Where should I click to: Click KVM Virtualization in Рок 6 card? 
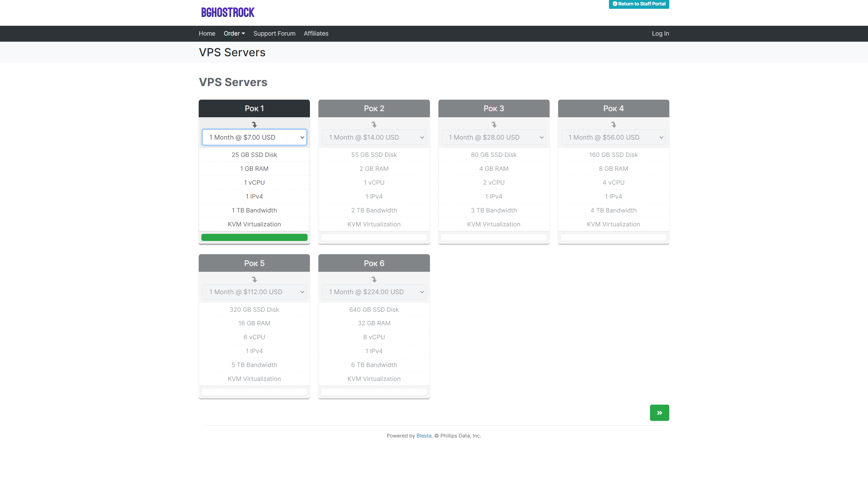(x=374, y=379)
